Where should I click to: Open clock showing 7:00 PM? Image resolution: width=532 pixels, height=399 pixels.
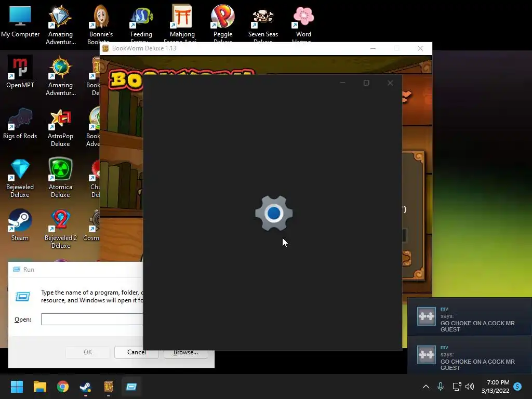point(496,387)
